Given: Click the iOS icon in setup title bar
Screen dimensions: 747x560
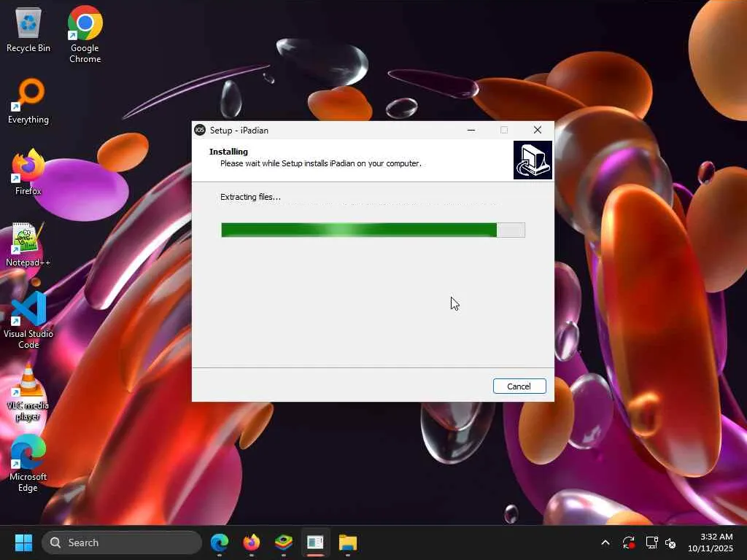Looking at the screenshot, I should tap(200, 130).
